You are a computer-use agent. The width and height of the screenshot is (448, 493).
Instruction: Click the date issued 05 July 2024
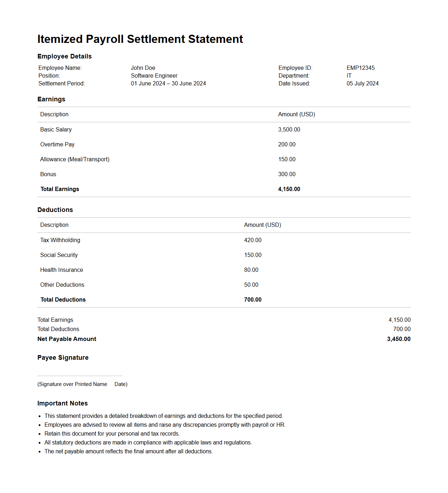(363, 83)
